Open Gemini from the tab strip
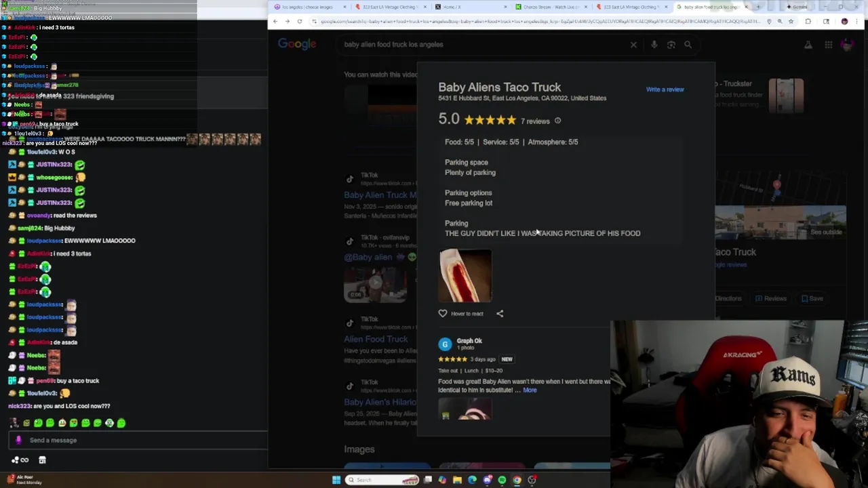 coord(797,7)
